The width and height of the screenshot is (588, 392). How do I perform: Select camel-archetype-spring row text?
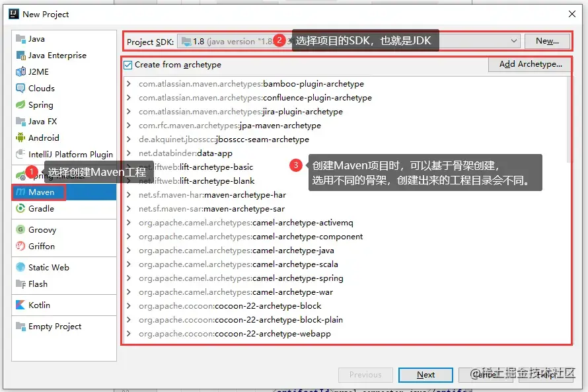(240, 278)
